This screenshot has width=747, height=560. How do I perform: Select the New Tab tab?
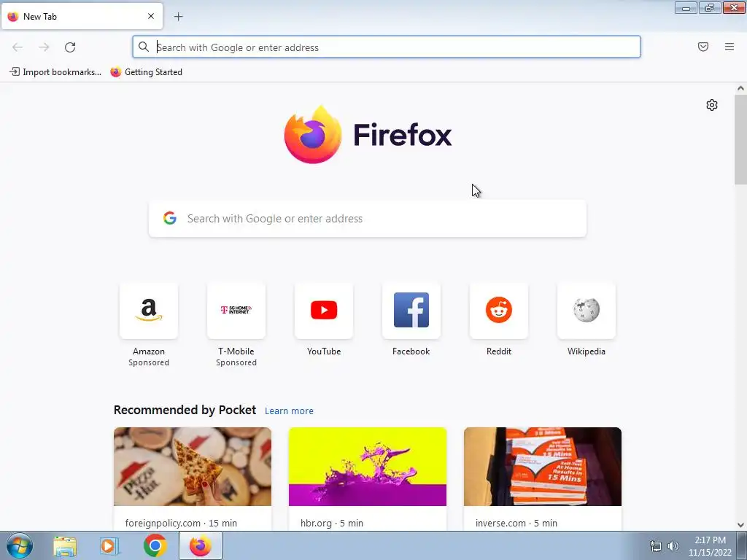pyautogui.click(x=82, y=16)
